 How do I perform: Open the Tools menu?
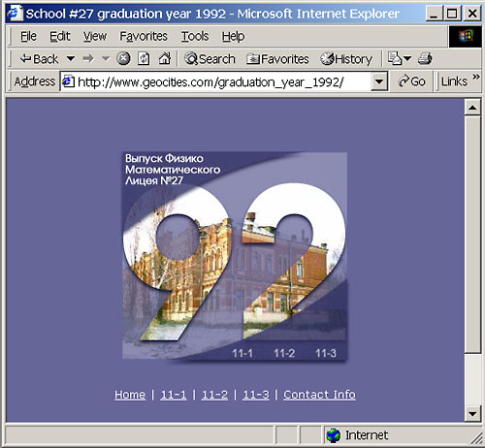(195, 36)
